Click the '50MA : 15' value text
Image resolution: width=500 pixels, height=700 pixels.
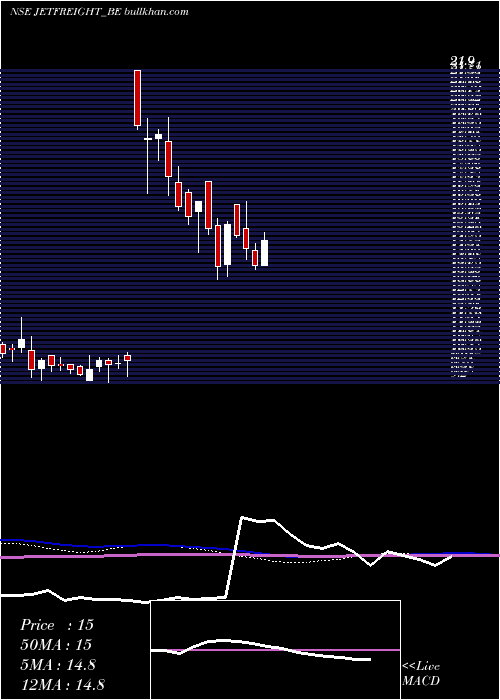point(56,645)
